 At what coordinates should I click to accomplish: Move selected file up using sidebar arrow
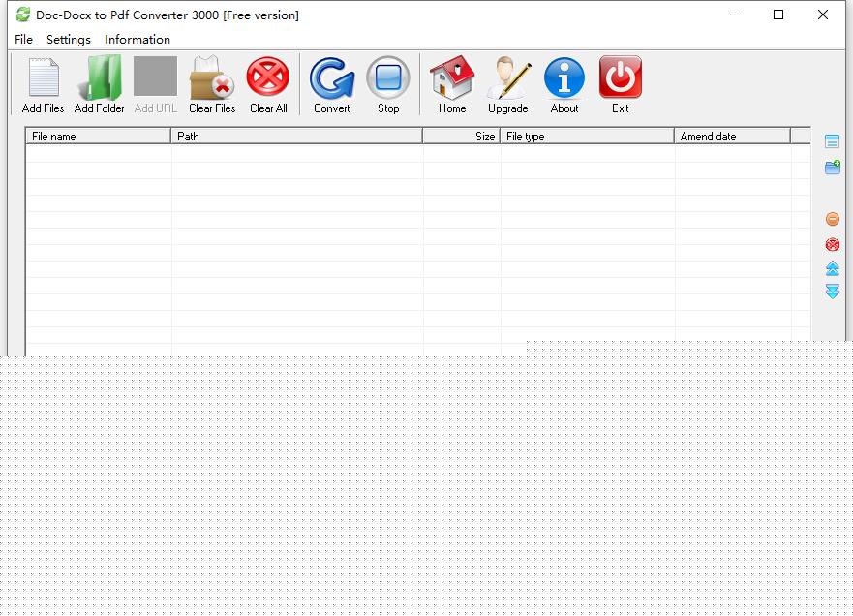832,268
